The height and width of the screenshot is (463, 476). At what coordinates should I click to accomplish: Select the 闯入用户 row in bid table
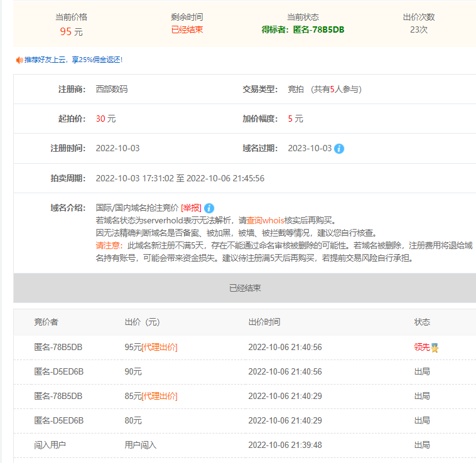tap(50, 445)
